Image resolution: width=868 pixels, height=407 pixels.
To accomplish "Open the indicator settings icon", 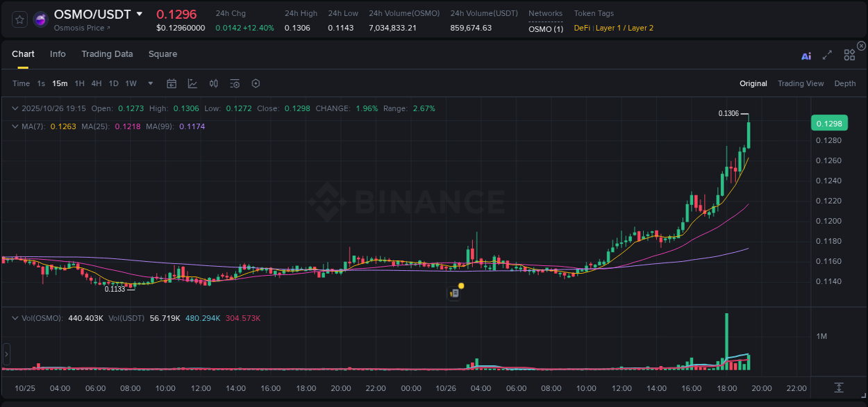I will (x=234, y=83).
